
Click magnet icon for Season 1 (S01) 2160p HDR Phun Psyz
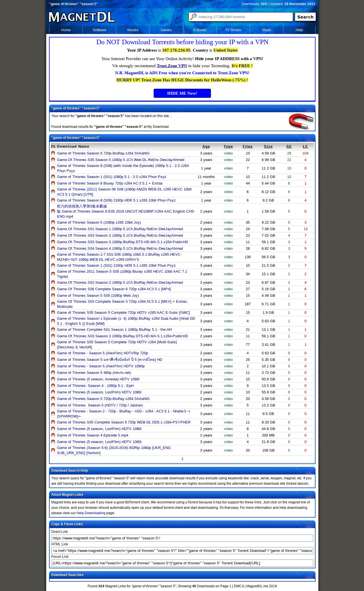53,266
